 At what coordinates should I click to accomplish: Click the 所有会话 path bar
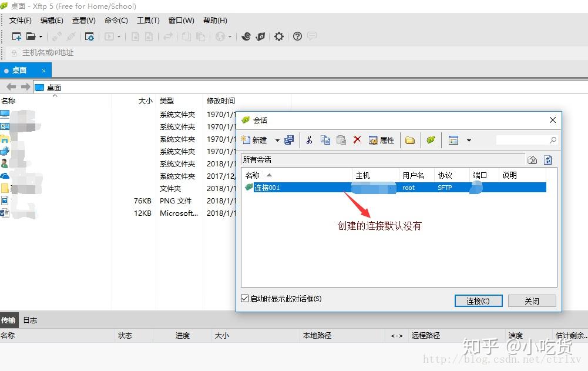click(382, 159)
